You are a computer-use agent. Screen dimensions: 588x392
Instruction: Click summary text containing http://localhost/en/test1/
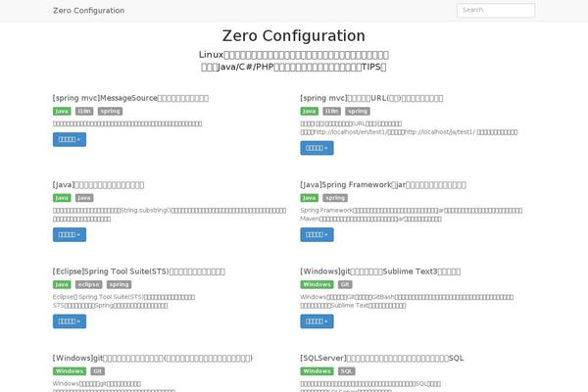tap(409, 128)
